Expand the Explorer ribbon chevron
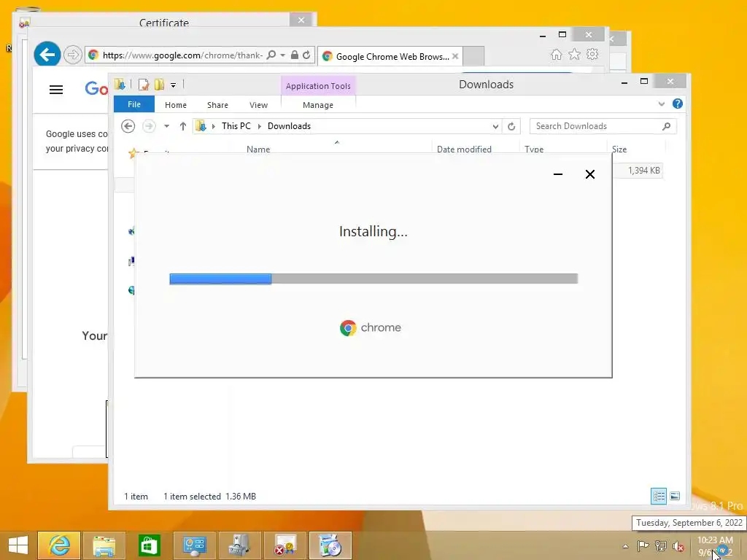The image size is (747, 560). (661, 104)
